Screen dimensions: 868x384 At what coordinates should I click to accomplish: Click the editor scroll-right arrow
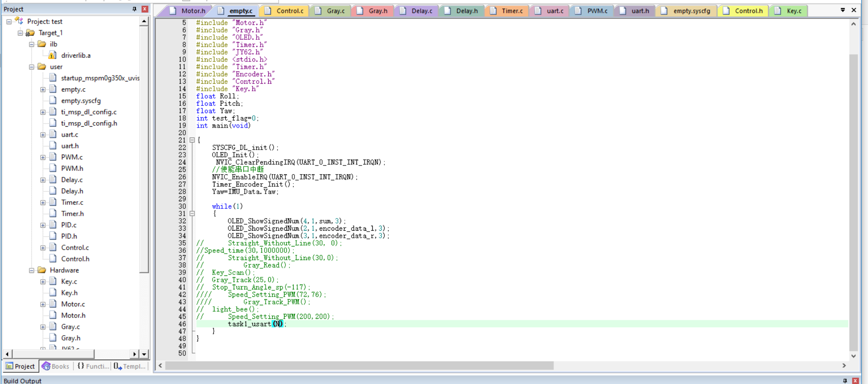[844, 365]
